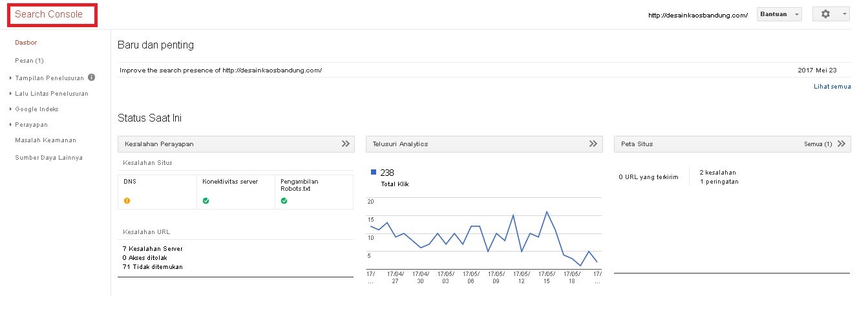Viewport: 868px width, 311px height.
Task: Open Telusuri Analytics double-arrow icon
Action: pos(593,144)
